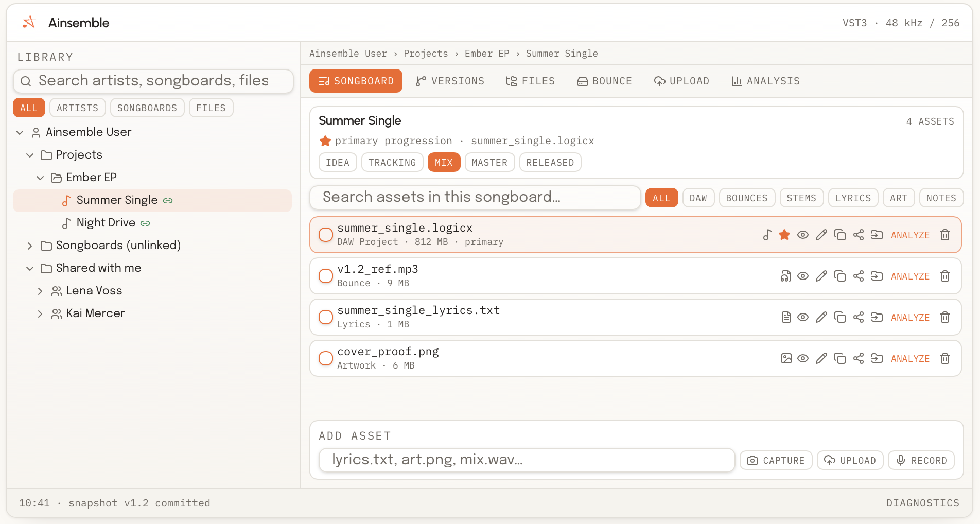980x524 pixels.
Task: Share the summer_single_lyrics.txt file
Action: pyautogui.click(x=859, y=318)
